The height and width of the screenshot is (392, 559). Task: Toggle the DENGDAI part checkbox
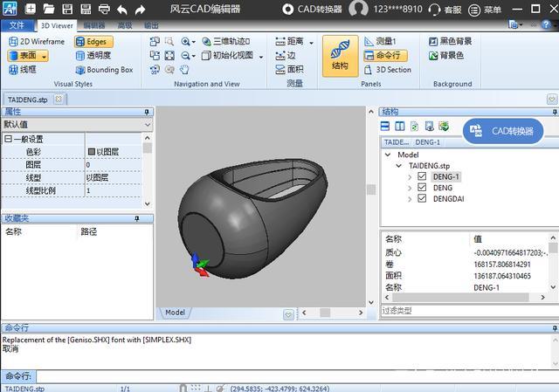point(424,199)
